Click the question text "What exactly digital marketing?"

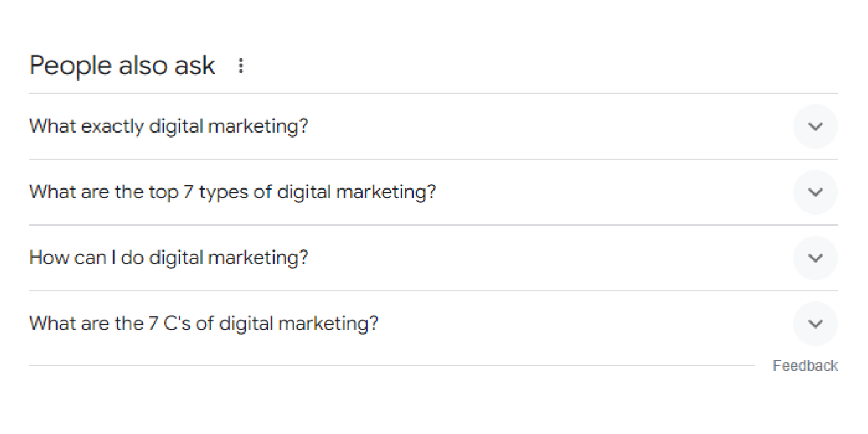pyautogui.click(x=169, y=126)
